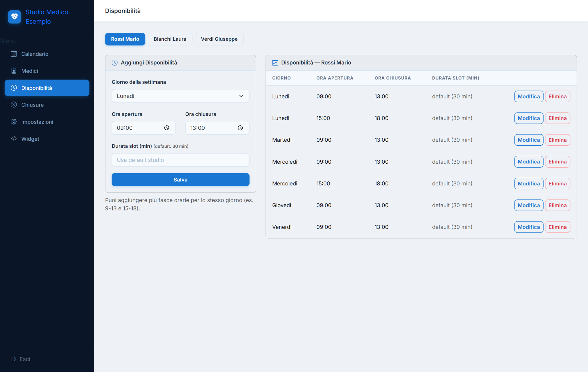Click the GIORNO column header

(x=281, y=78)
